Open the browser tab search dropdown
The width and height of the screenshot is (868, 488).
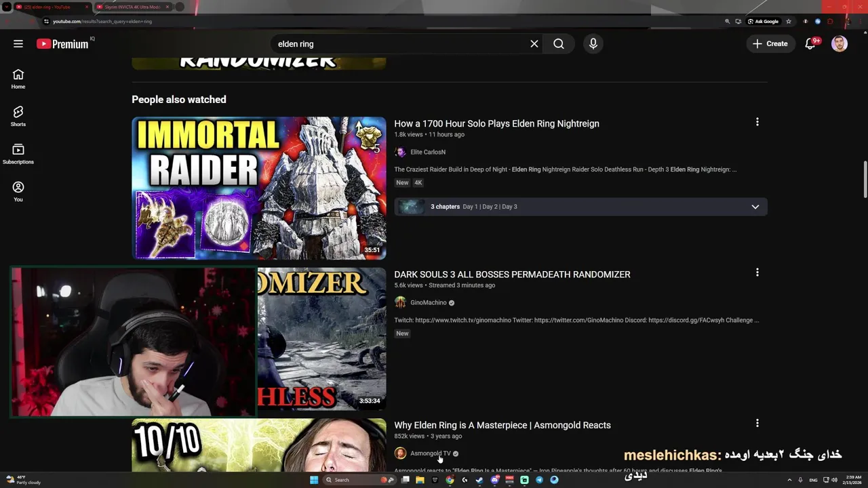pos(6,7)
